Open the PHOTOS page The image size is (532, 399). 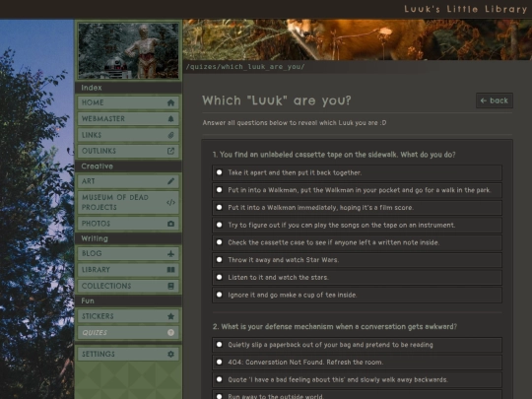(128, 224)
